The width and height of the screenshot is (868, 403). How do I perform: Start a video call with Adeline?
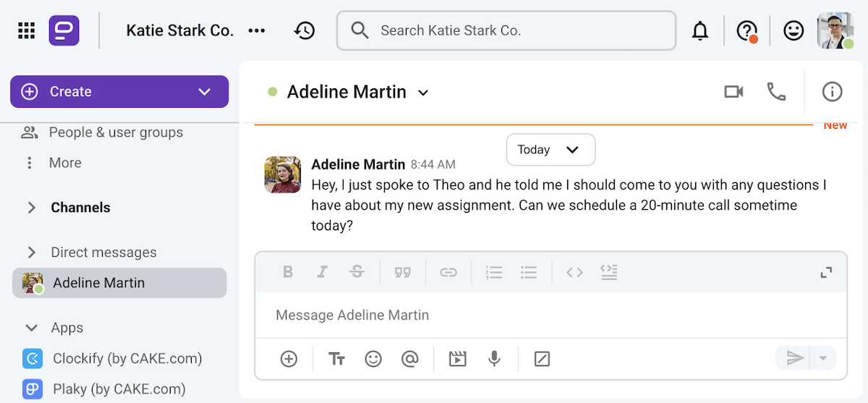[733, 92]
